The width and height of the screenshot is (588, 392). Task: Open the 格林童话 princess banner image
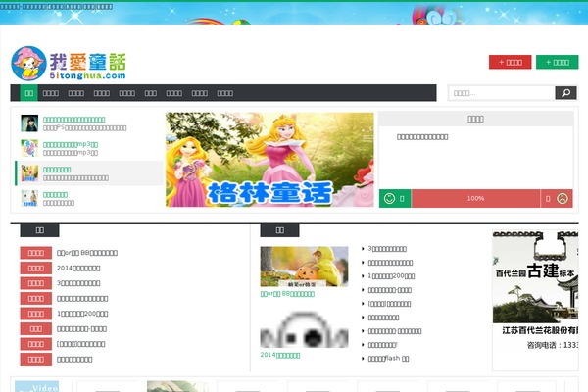(x=269, y=160)
